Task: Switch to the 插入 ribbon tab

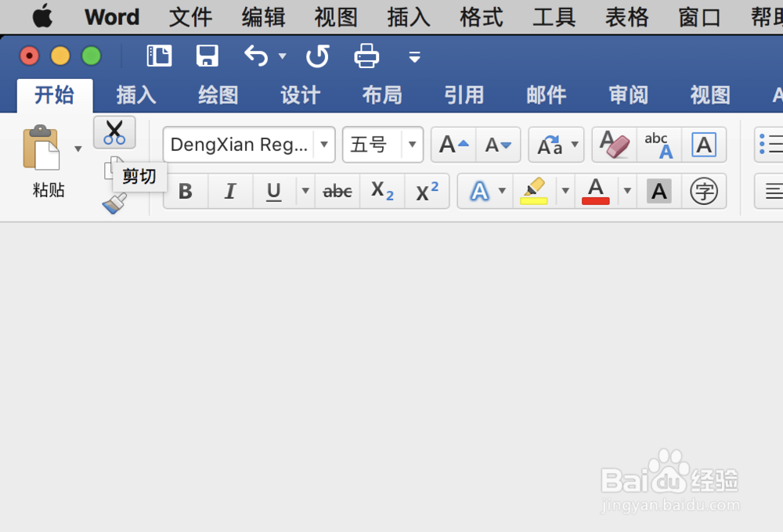Action: pyautogui.click(x=135, y=95)
